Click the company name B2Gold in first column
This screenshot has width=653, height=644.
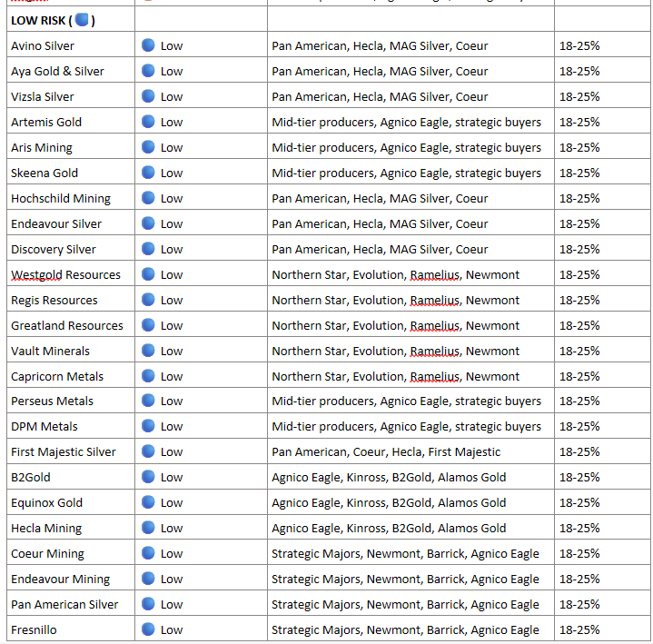(x=30, y=477)
